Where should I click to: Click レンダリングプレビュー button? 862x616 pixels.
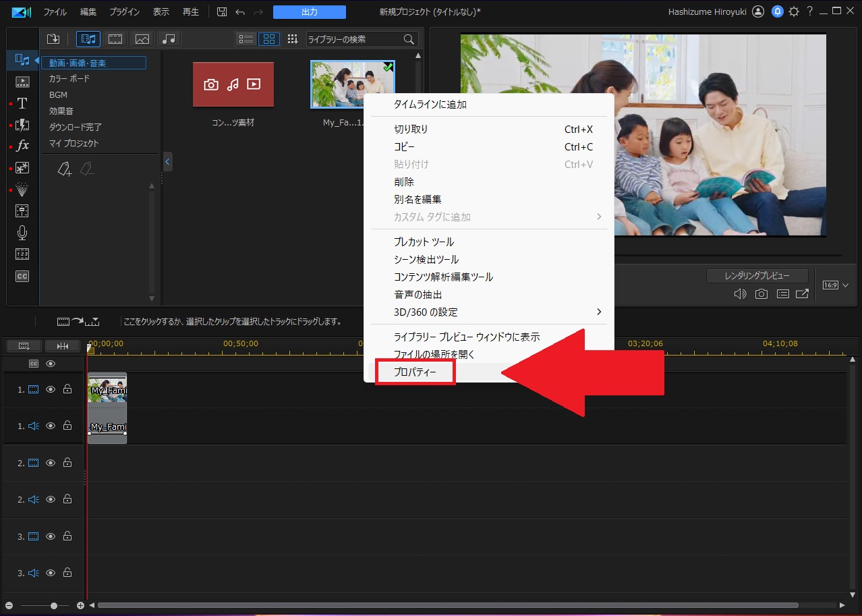click(x=757, y=276)
